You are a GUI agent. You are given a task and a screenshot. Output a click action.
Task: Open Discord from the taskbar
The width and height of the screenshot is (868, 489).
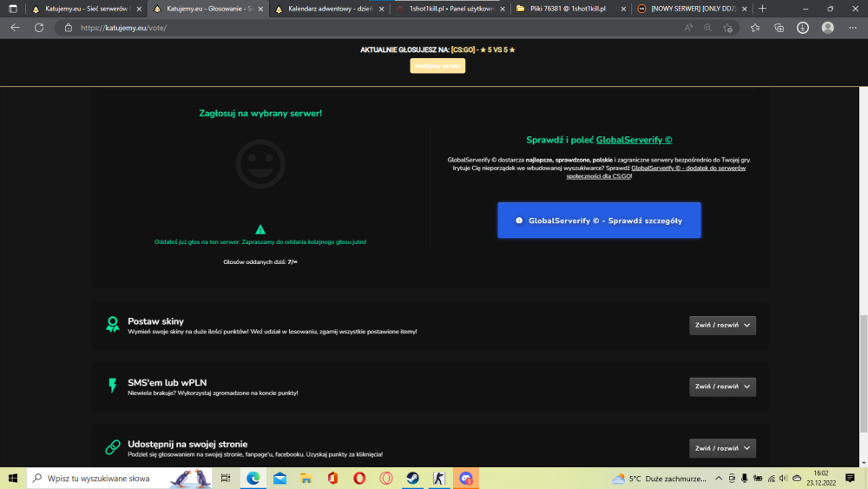[x=465, y=478]
